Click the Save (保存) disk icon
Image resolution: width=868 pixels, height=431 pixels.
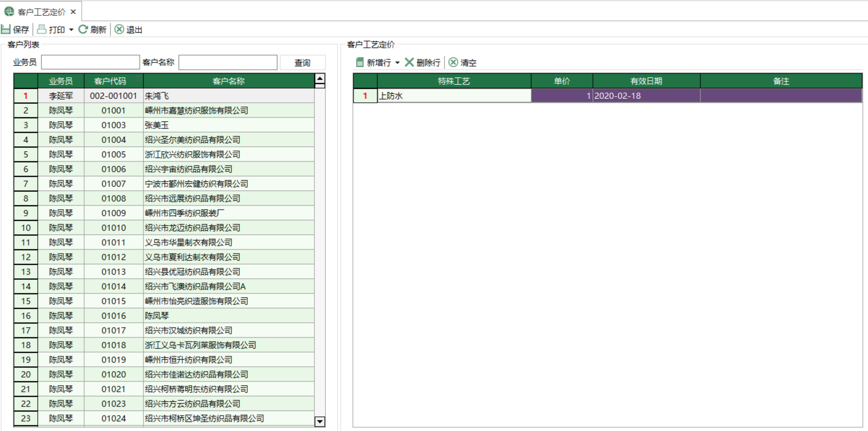(6, 29)
